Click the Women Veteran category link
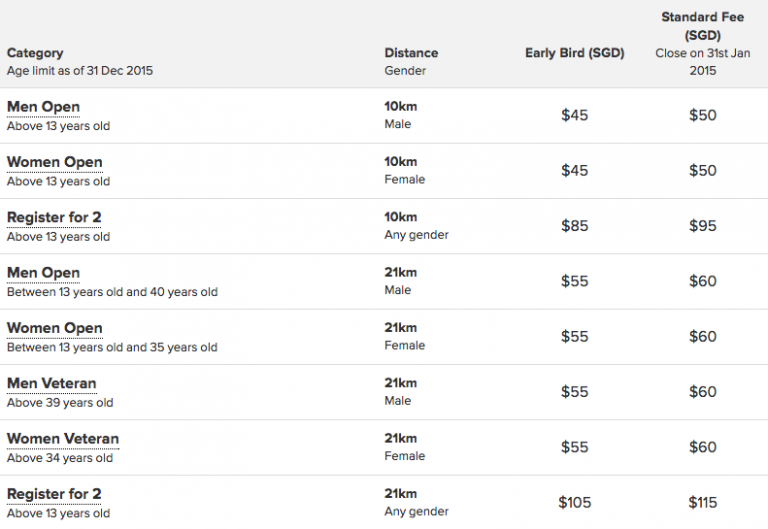768x529 pixels. (63, 439)
